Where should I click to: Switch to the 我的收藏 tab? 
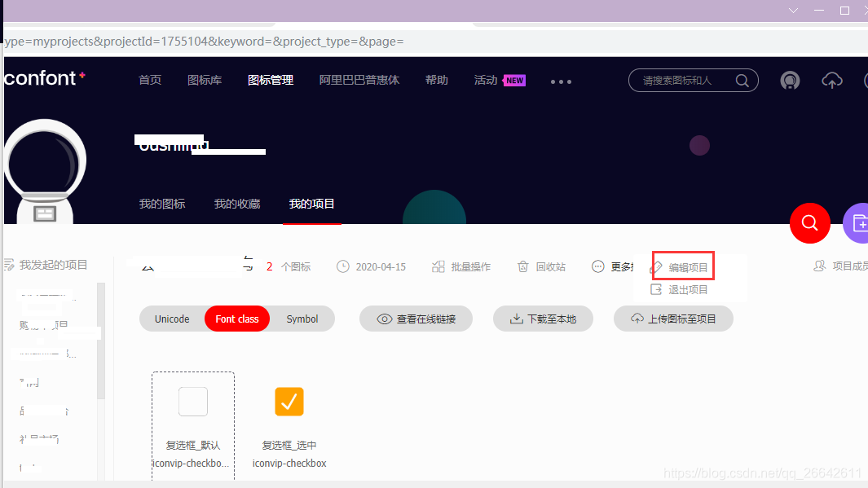236,204
